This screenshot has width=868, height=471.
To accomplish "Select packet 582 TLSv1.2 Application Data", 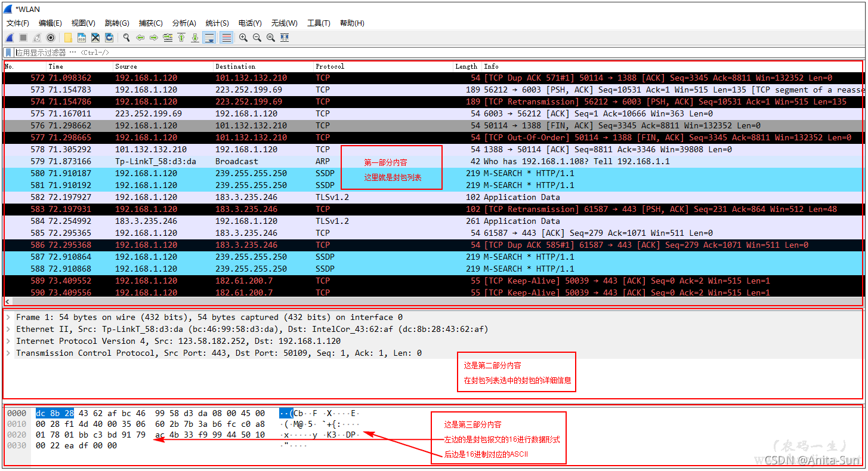I will click(x=433, y=197).
